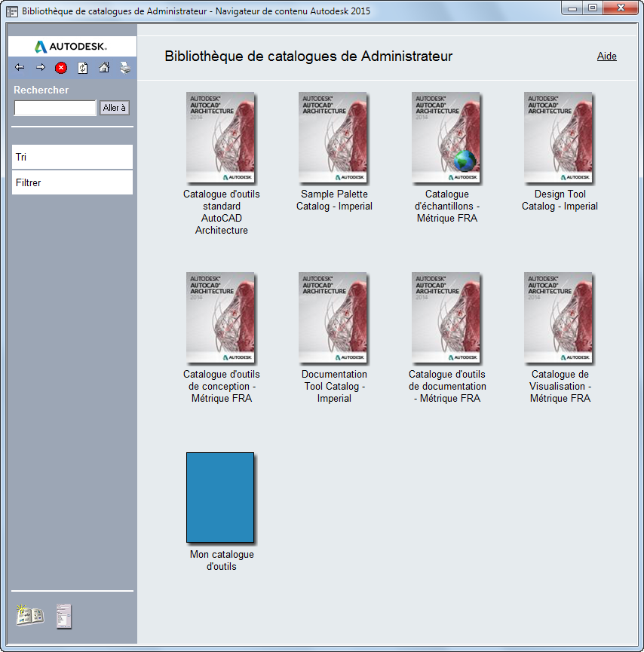Open the Catalogue d'outils de documentation cover
This screenshot has width=644, height=652.
pos(446,317)
